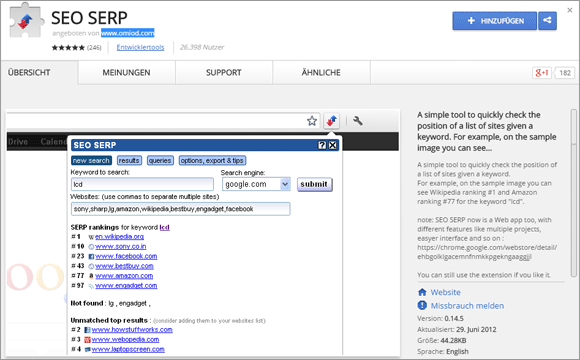Click the 'Version: 0.14.5' text
The image size is (580, 360).
click(440, 319)
